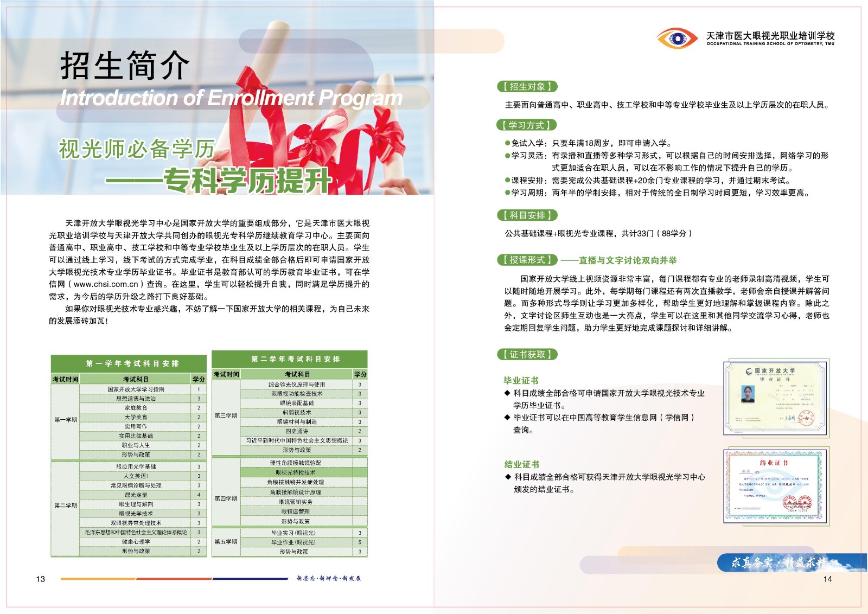Open the 结业证书 completion certificate image

coord(776,486)
